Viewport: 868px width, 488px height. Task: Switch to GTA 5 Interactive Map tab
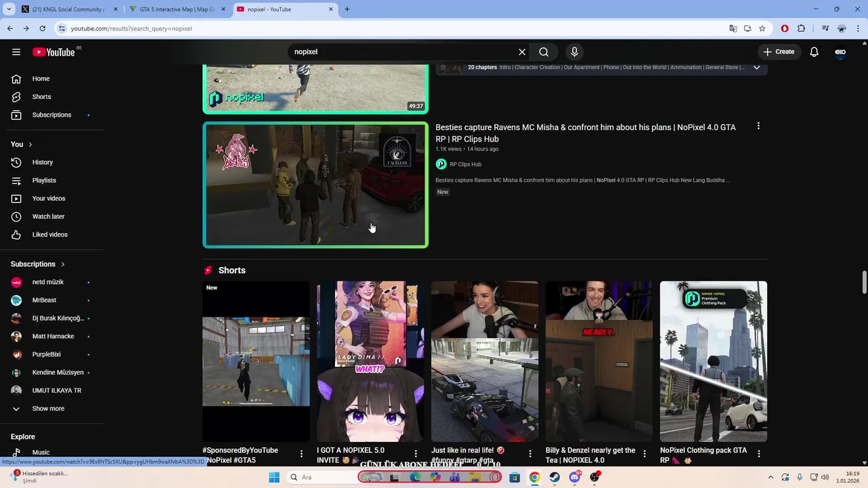pos(178,9)
